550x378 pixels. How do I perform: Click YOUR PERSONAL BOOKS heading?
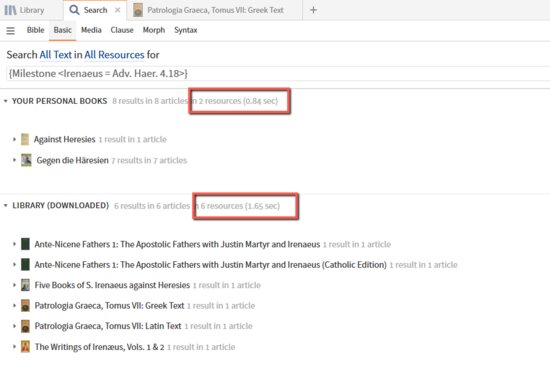coord(60,101)
